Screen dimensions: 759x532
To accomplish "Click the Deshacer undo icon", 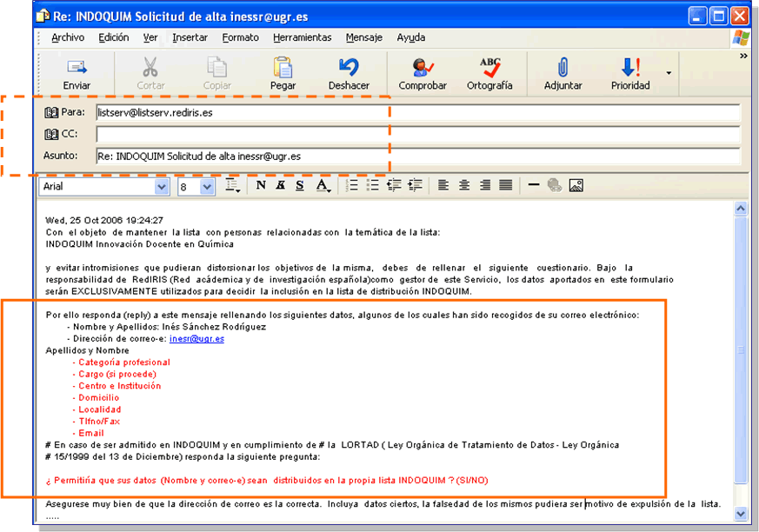I will pyautogui.click(x=349, y=73).
